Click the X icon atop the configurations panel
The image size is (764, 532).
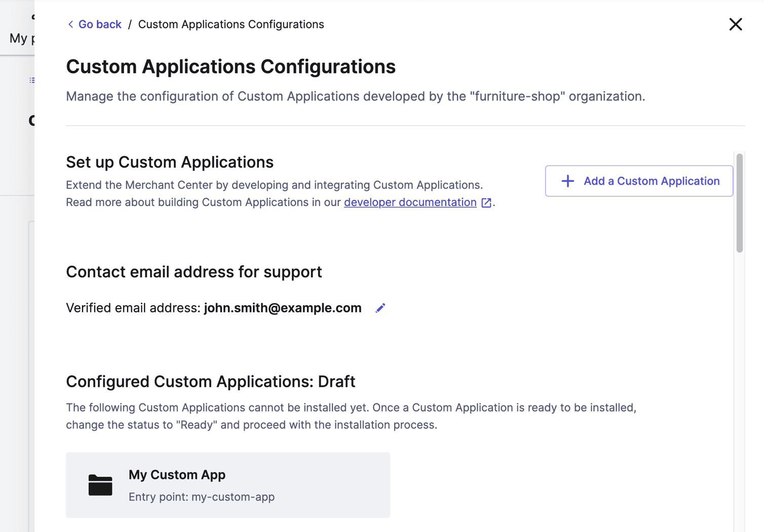pyautogui.click(x=736, y=24)
